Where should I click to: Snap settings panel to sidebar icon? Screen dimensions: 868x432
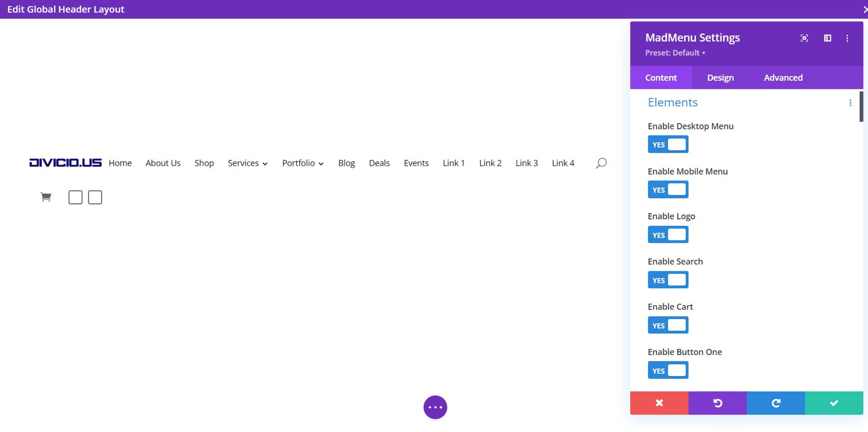(827, 38)
